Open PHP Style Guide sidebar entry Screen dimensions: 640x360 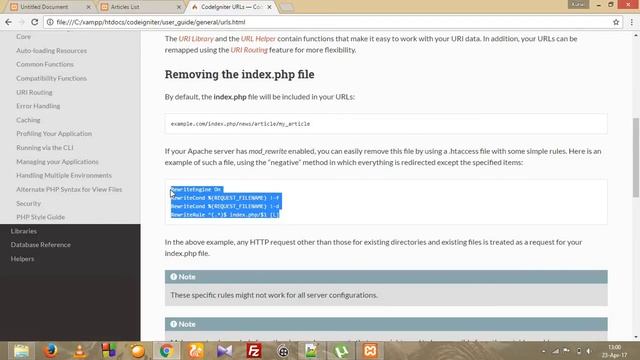tap(40, 217)
